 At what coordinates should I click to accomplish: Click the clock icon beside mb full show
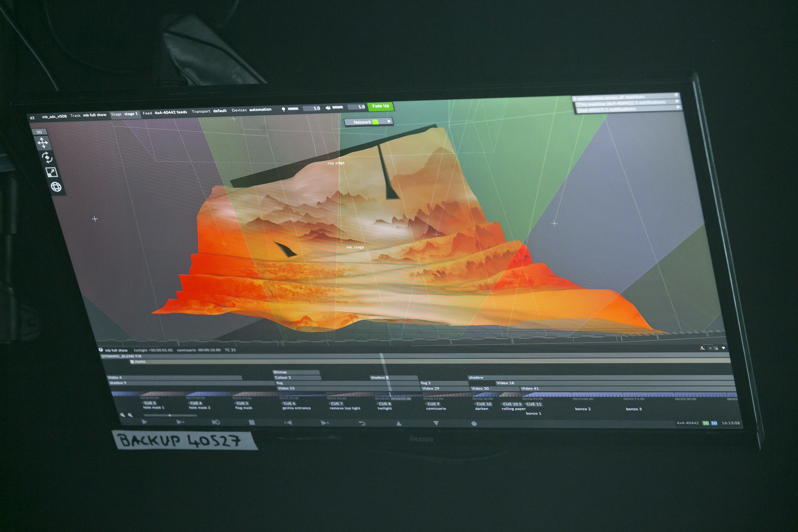coord(101,350)
